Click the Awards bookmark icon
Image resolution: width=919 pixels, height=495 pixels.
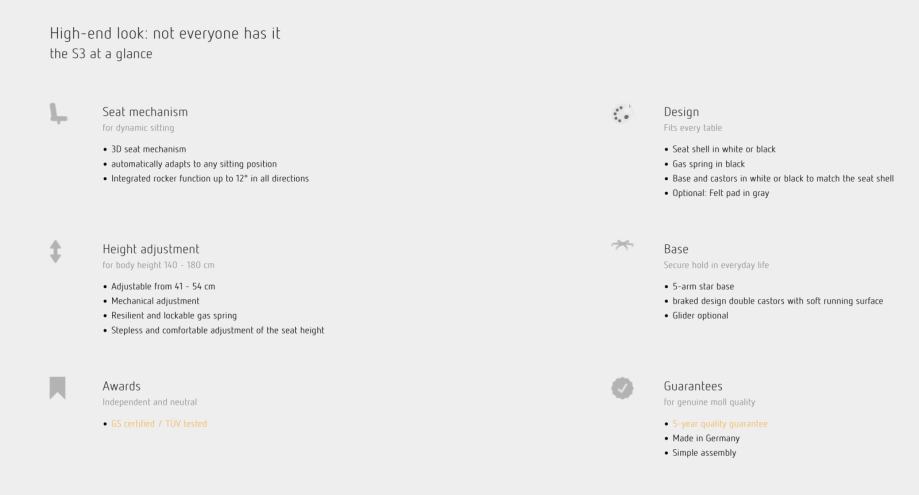tap(58, 386)
